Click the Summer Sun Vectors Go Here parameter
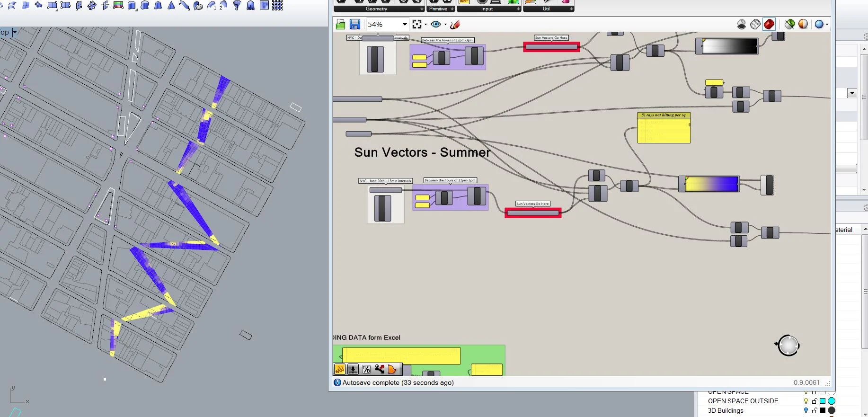The height and width of the screenshot is (417, 868). (533, 213)
